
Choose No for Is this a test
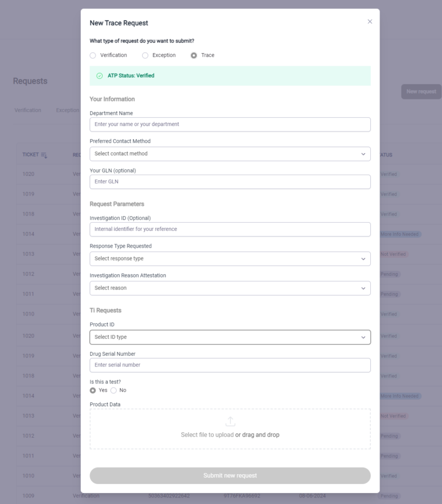[114, 390]
